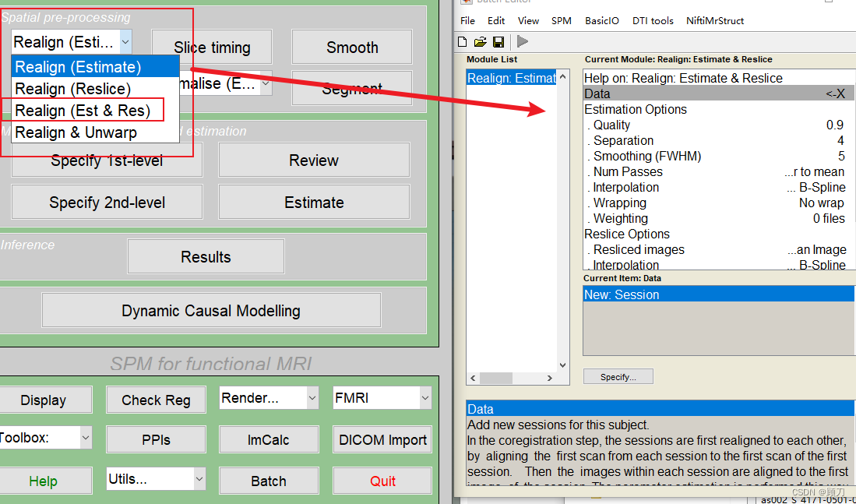Open the File menu in Batch Editor
The image size is (856, 504).
[468, 21]
